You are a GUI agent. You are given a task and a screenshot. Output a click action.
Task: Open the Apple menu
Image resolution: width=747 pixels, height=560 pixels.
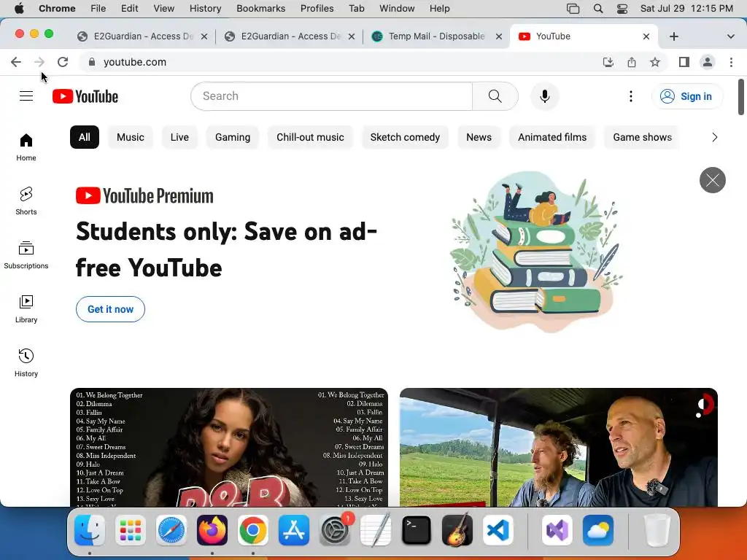19,9
